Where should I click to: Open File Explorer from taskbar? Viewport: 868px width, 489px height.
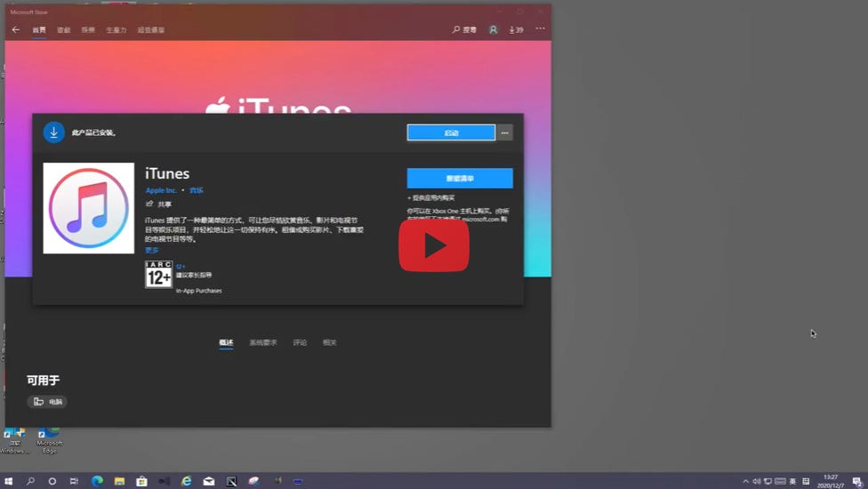[x=119, y=481]
